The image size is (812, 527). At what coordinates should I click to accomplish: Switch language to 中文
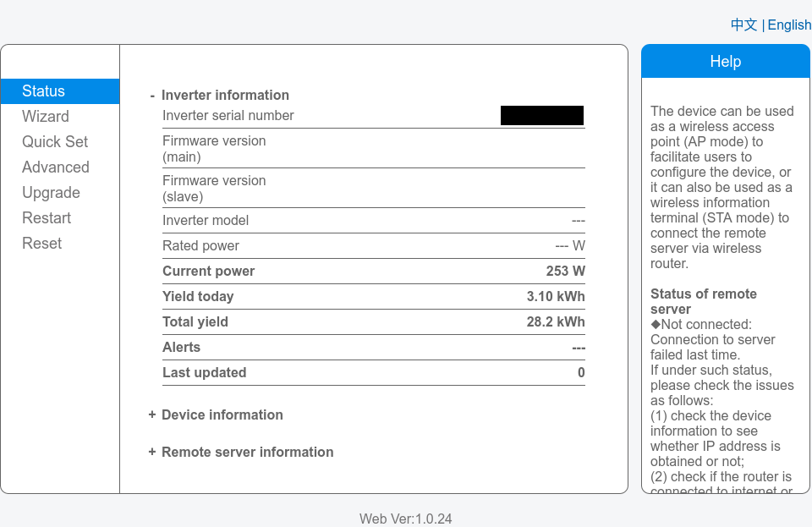(x=743, y=25)
